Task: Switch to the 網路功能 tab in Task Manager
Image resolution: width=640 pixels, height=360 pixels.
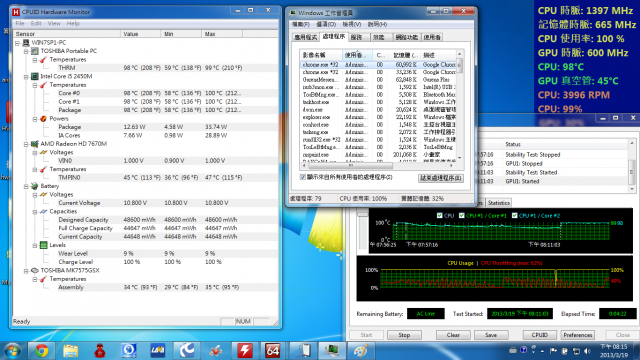Action: coord(407,37)
